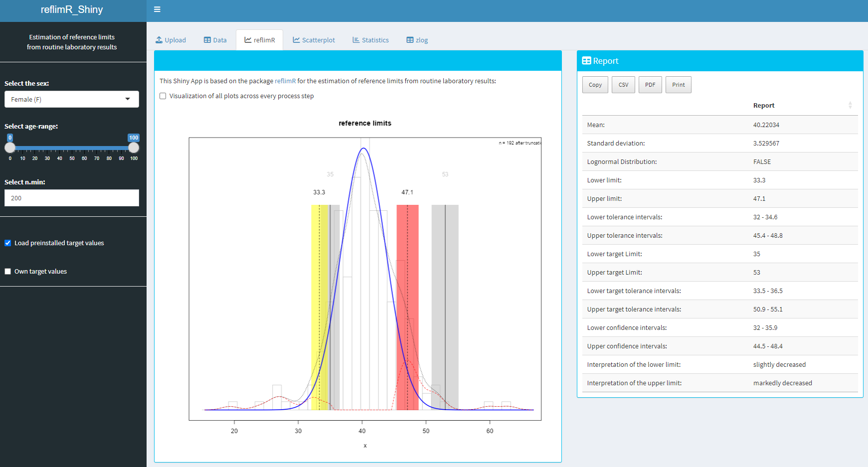Viewport: 868px width, 467px height.
Task: Click Lower tolerance intervals value 32 - 34.6
Action: point(765,217)
